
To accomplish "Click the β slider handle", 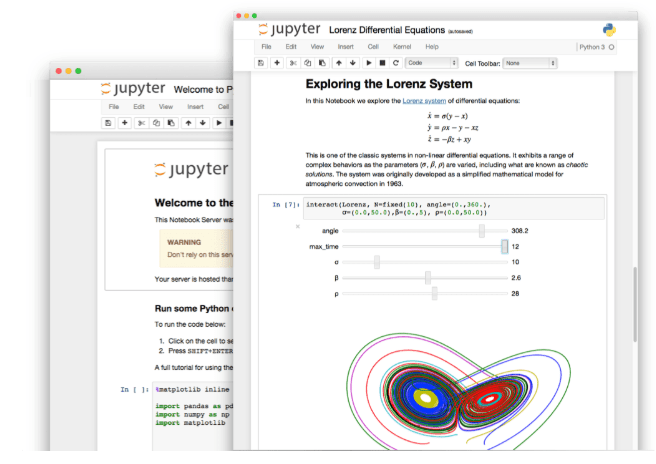I will coord(428,278).
